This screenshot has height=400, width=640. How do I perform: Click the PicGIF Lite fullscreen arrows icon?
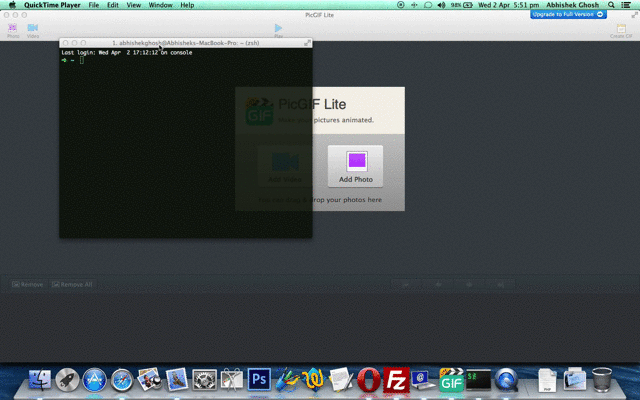634,15
